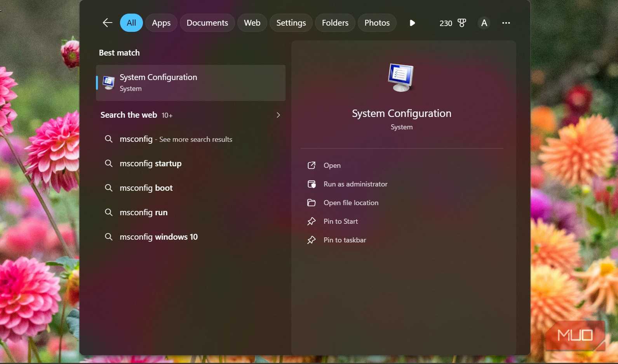This screenshot has height=364, width=618.
Task: Click search icon beside See more search results
Action: 109,139
